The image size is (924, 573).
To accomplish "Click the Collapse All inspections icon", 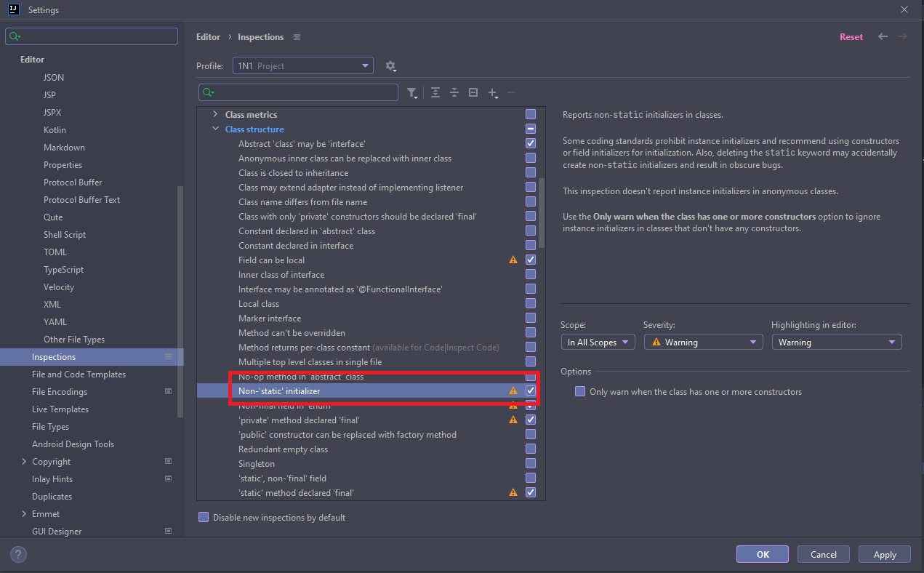I will 454,92.
